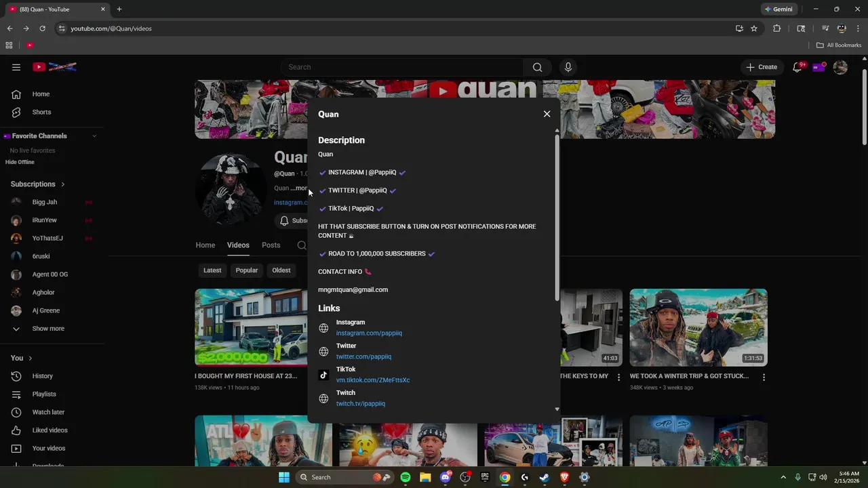Open the winter trip video thumbnail
868x488 pixels.
coord(698,327)
